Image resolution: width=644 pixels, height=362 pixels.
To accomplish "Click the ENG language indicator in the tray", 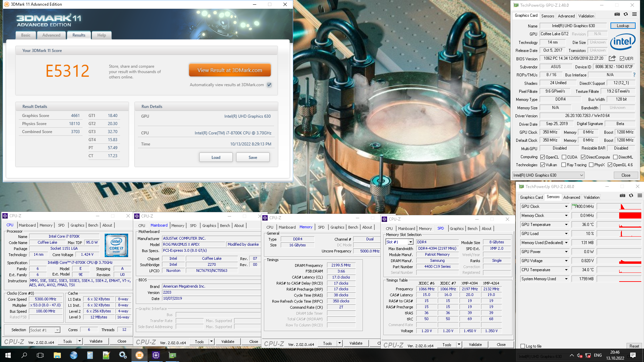I will 598,355.
